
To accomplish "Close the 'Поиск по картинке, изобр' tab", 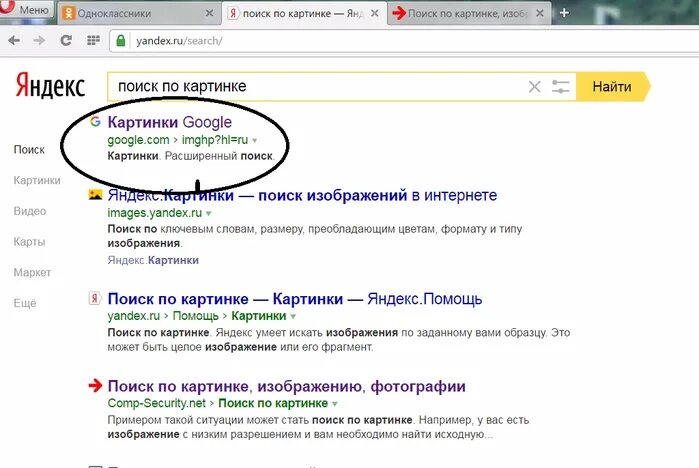I will coord(539,13).
